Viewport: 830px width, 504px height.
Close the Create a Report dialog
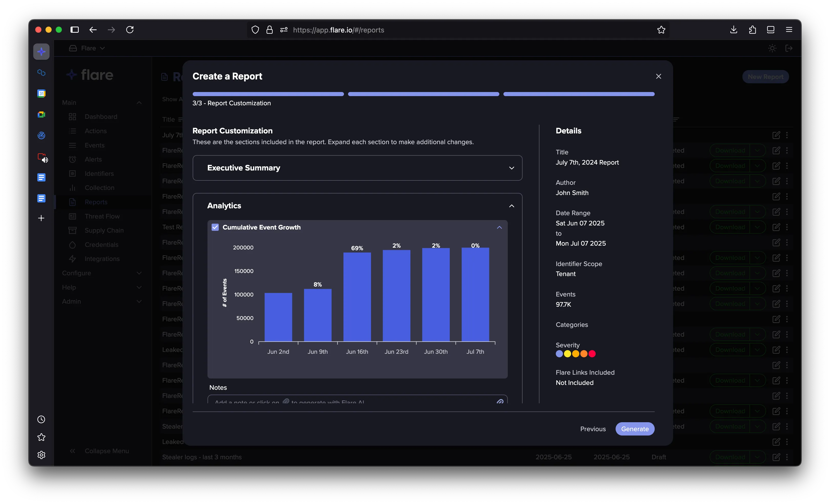coord(659,76)
